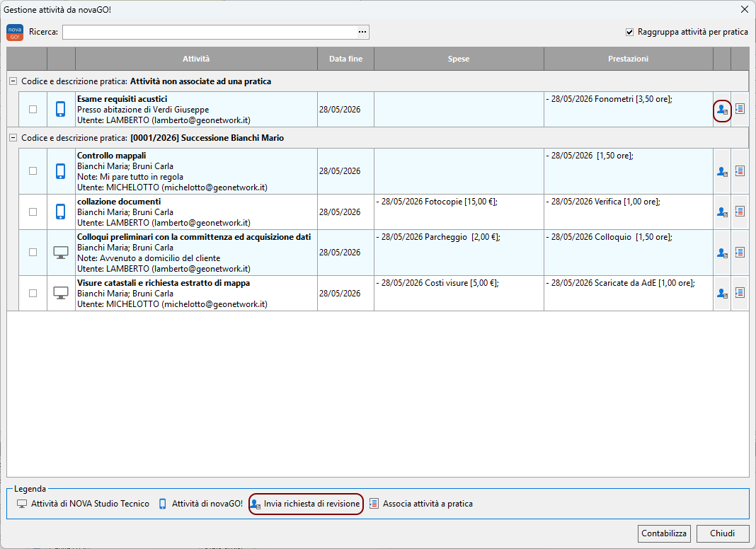The width and height of the screenshot is (756, 549).
Task: Send revision request for Esame requisiti acustici
Action: click(722, 110)
